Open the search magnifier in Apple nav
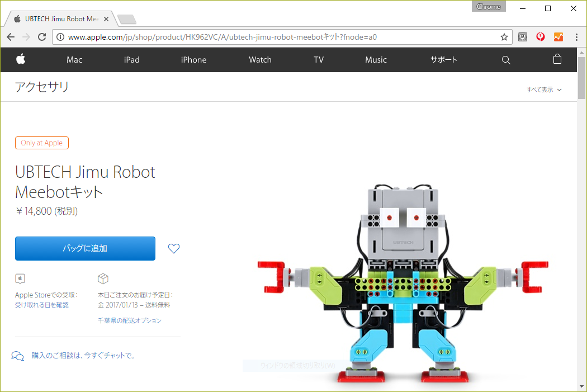 (x=506, y=60)
